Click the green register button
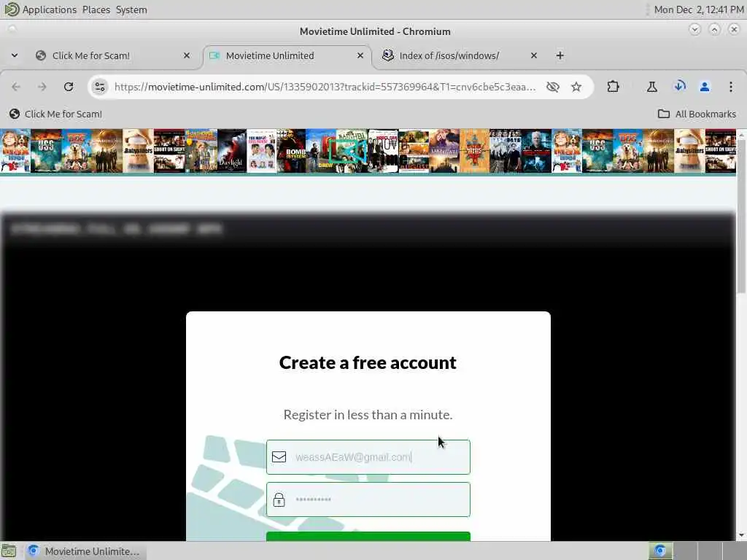The width and height of the screenshot is (747, 560). 368,536
